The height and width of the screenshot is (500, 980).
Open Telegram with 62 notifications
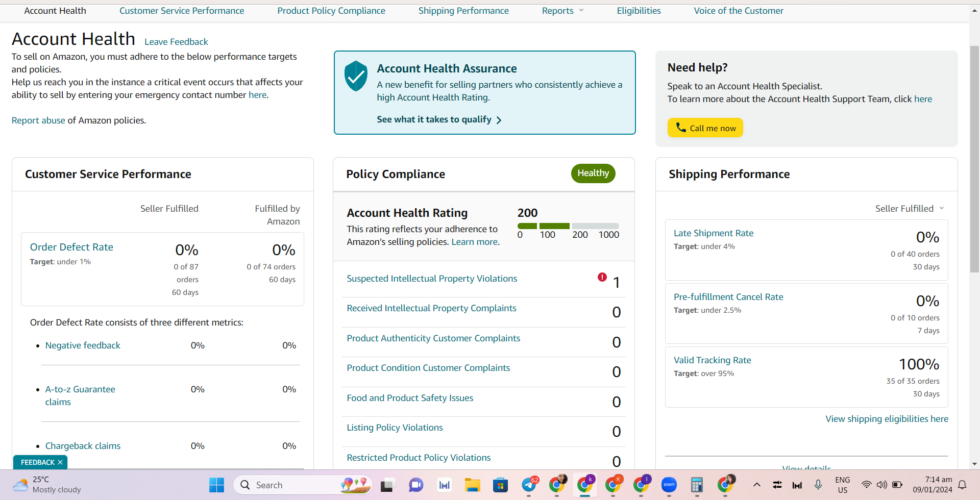(x=529, y=485)
